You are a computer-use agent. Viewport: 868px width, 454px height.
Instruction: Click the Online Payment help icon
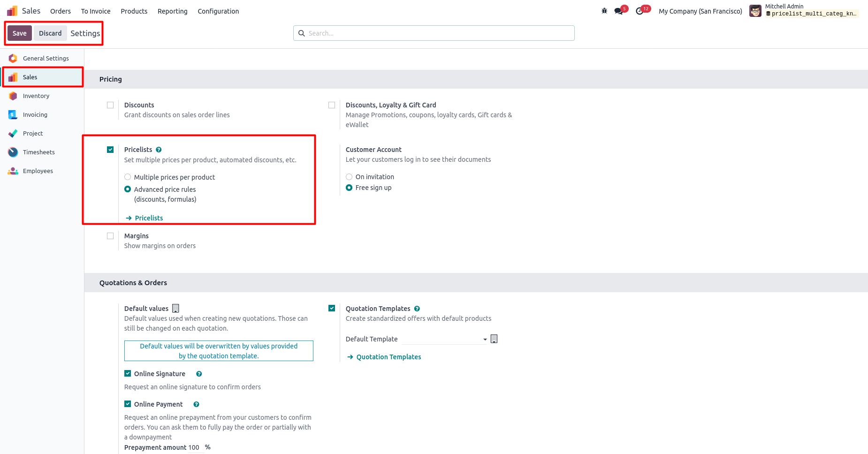coord(196,404)
